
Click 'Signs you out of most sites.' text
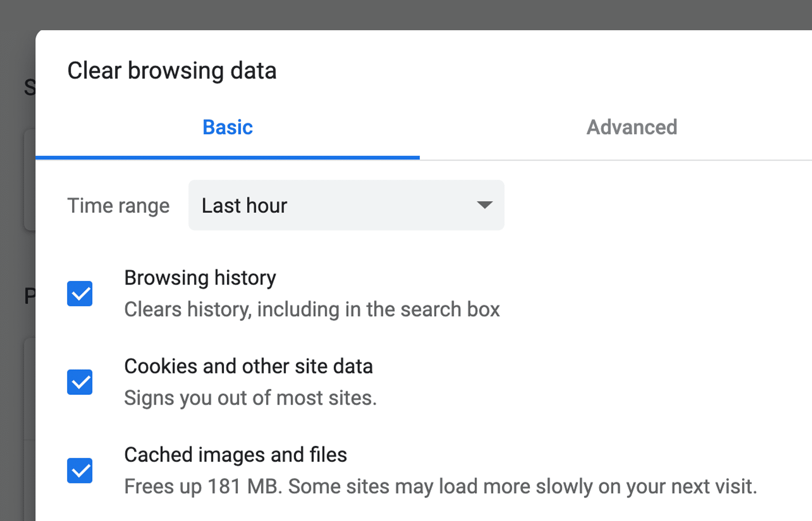point(251,398)
